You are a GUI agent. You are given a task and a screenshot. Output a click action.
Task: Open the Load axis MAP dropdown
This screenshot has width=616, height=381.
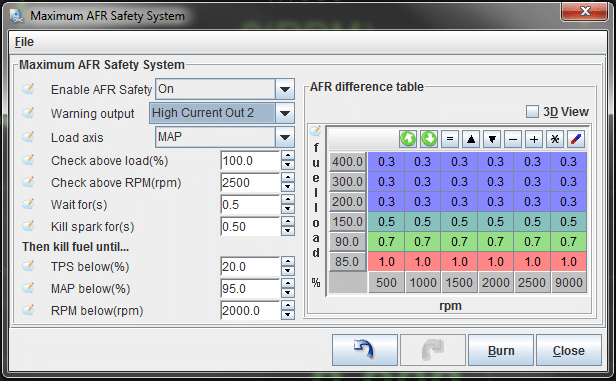(285, 137)
